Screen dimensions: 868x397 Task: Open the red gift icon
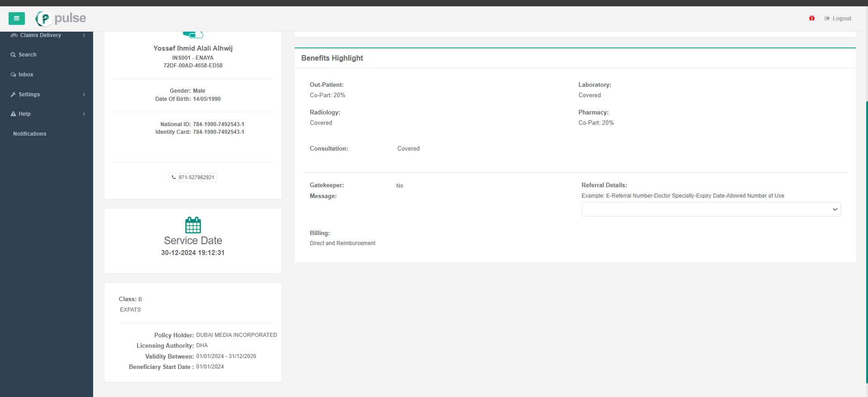(812, 19)
